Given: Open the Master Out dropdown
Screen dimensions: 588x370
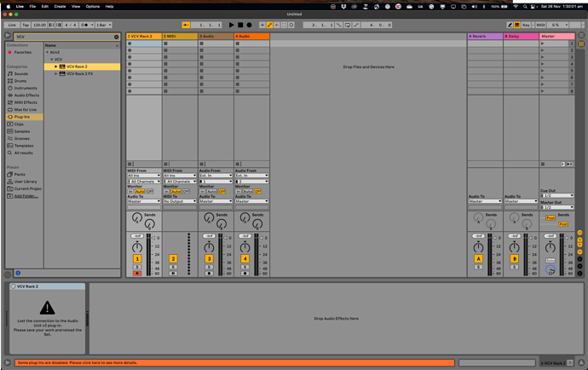Looking at the screenshot, I should pos(556,207).
